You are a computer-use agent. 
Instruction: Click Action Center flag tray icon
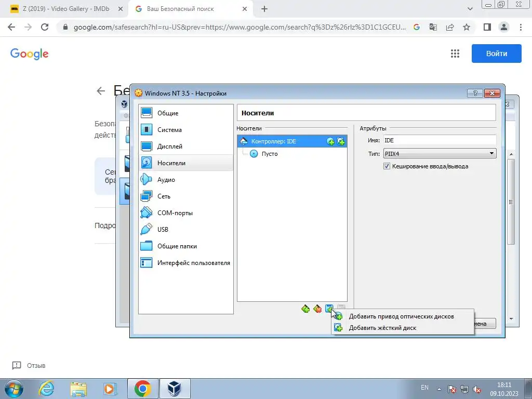(x=451, y=389)
